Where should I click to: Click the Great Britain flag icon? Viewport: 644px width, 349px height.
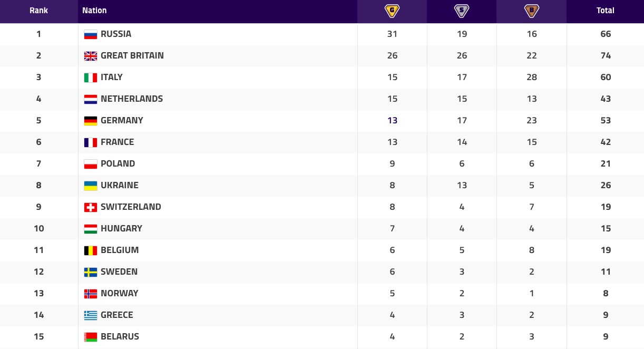(91, 56)
